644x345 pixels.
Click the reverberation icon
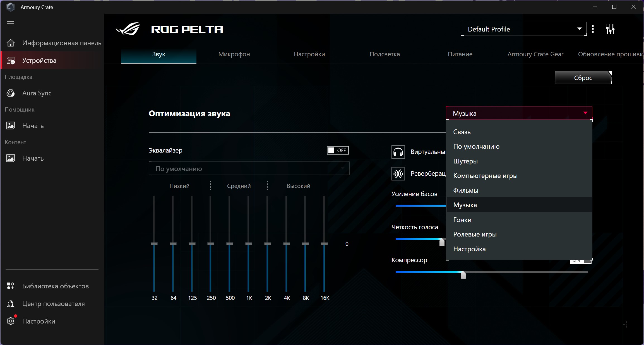click(398, 173)
